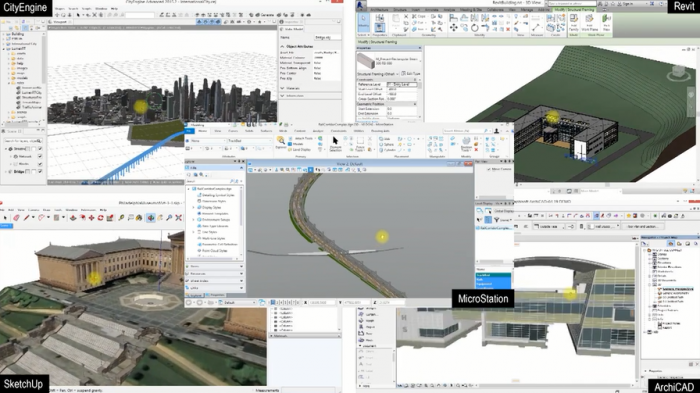Screen dimensions: 700x393
Task: Toggle Bridge layer visibility checkbox in CityEngine
Action: [40, 171]
